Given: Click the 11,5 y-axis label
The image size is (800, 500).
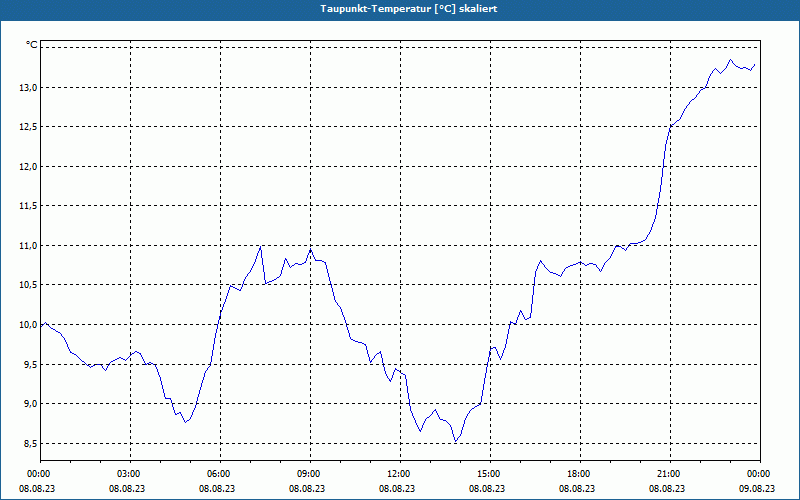Looking at the screenshot, I should (x=29, y=206).
